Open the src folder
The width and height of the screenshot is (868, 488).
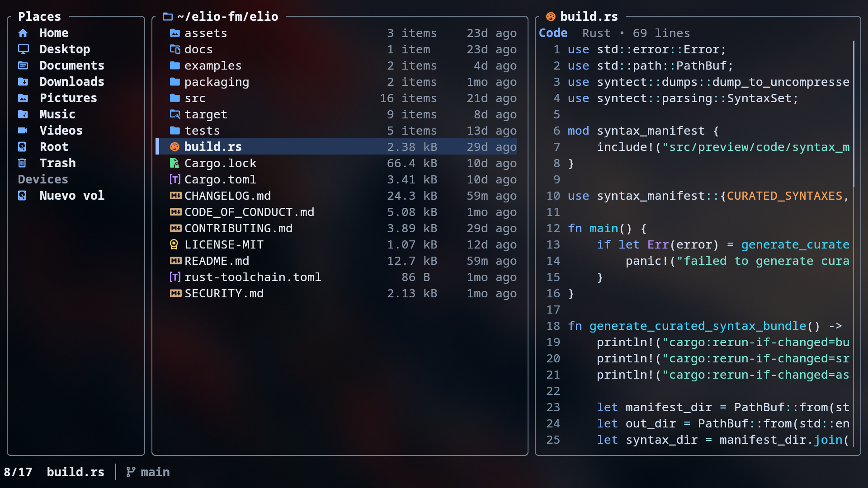tap(336, 98)
